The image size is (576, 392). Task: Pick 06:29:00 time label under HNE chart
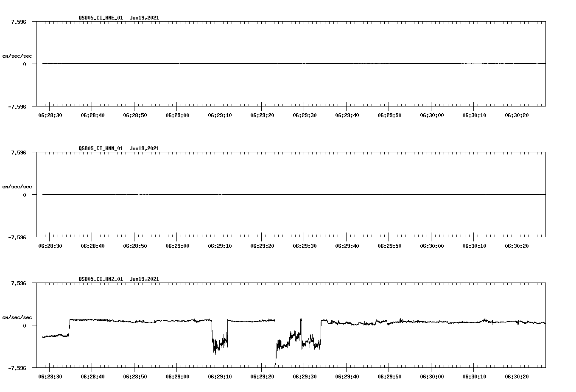click(x=177, y=115)
